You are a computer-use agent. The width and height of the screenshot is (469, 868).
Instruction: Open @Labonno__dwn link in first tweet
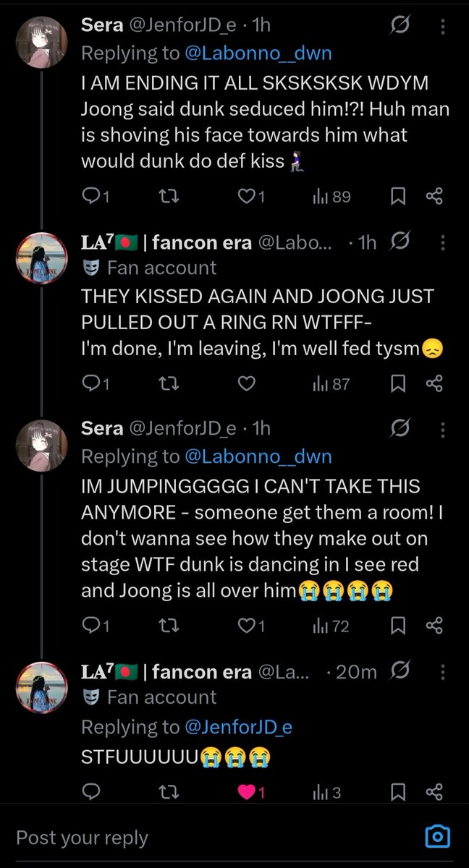258,52
